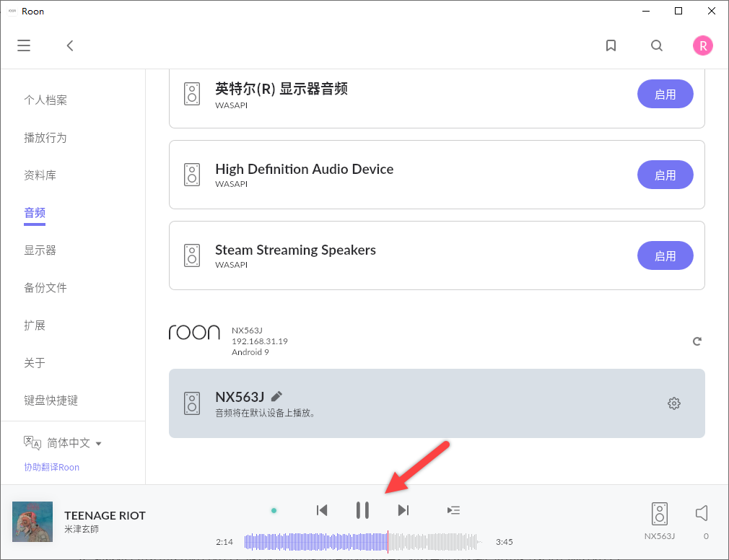Image resolution: width=729 pixels, height=560 pixels.
Task: Click the translate language icon
Action: coord(32,443)
